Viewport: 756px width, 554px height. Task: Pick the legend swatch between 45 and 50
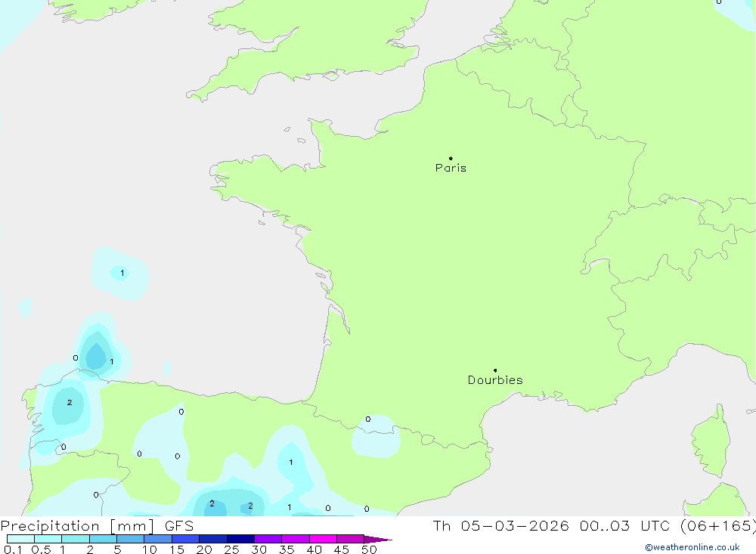pos(351,539)
